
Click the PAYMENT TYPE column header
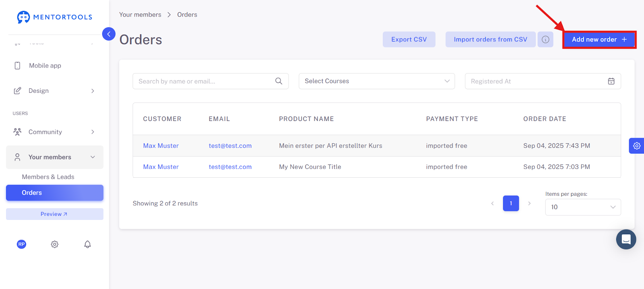click(452, 119)
